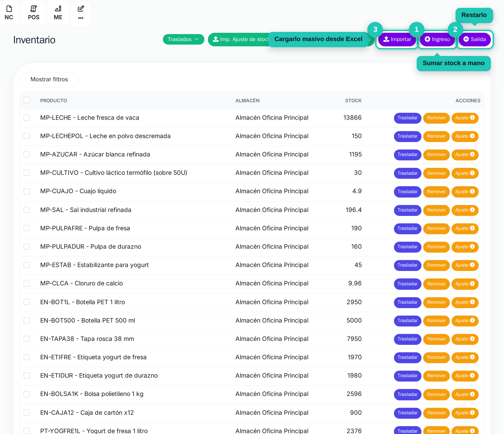The height and width of the screenshot is (434, 504).
Task: Expand the Mostrar filtros panel
Action: (x=49, y=80)
